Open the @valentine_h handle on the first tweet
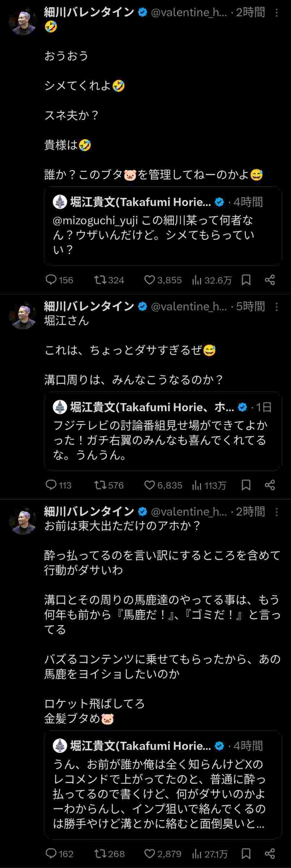Image resolution: width=291 pixels, height=868 pixels. [x=189, y=13]
